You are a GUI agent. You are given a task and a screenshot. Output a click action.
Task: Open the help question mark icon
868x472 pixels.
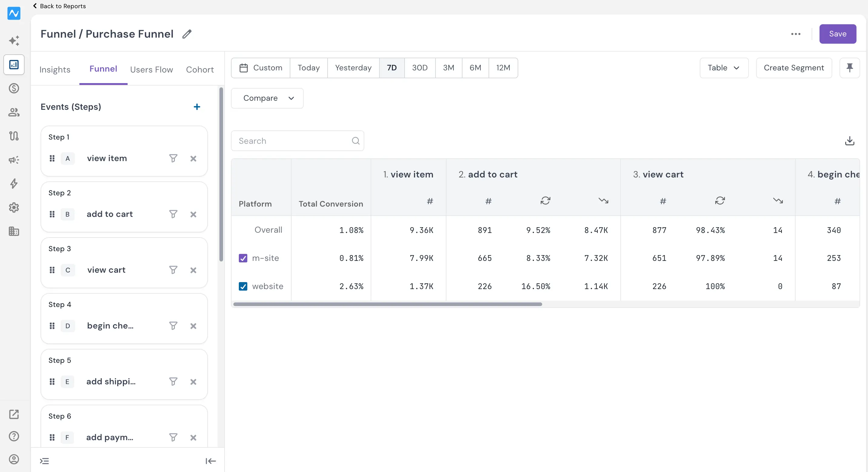tap(14, 436)
